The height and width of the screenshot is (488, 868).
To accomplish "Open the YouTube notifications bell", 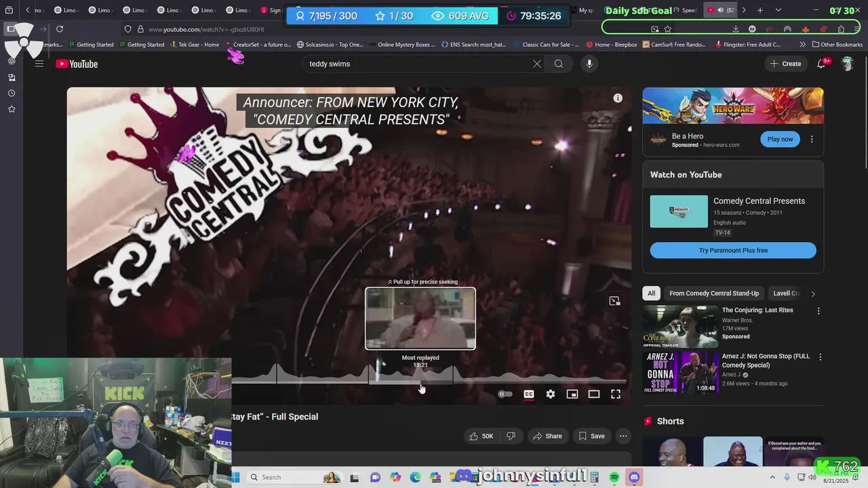I will (821, 64).
